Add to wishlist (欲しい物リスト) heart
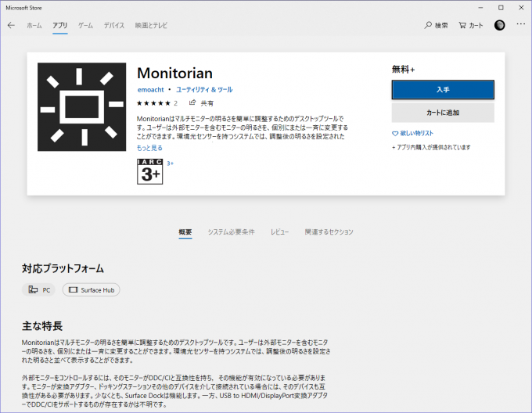Viewport: 532px width, 413px height. [x=412, y=133]
